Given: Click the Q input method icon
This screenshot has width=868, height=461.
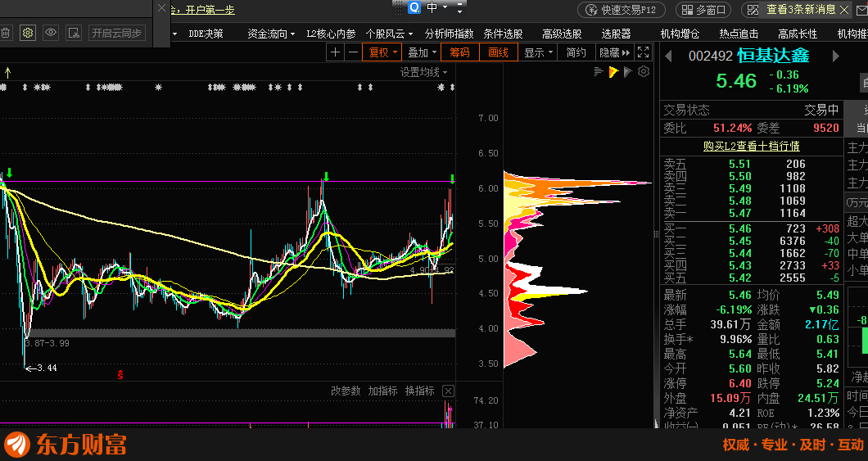Looking at the screenshot, I should click(414, 7).
